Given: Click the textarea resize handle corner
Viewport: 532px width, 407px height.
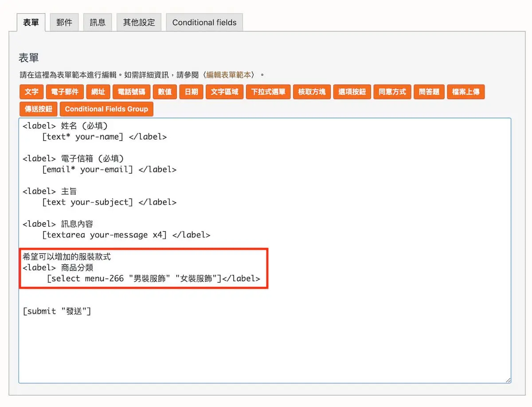Looking at the screenshot, I should coord(508,380).
